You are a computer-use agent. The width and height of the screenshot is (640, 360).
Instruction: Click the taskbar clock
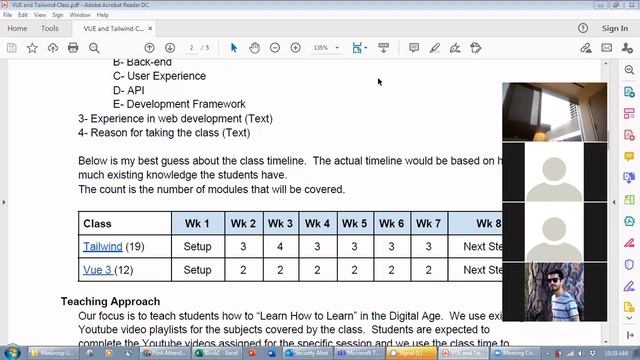616,353
